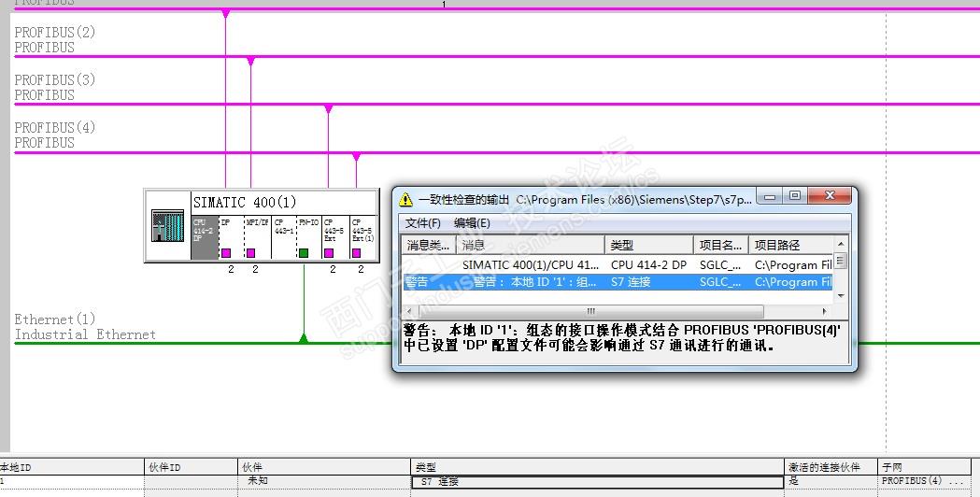Select the CP 443-1 module slot
The image size is (980, 497).
[284, 237]
